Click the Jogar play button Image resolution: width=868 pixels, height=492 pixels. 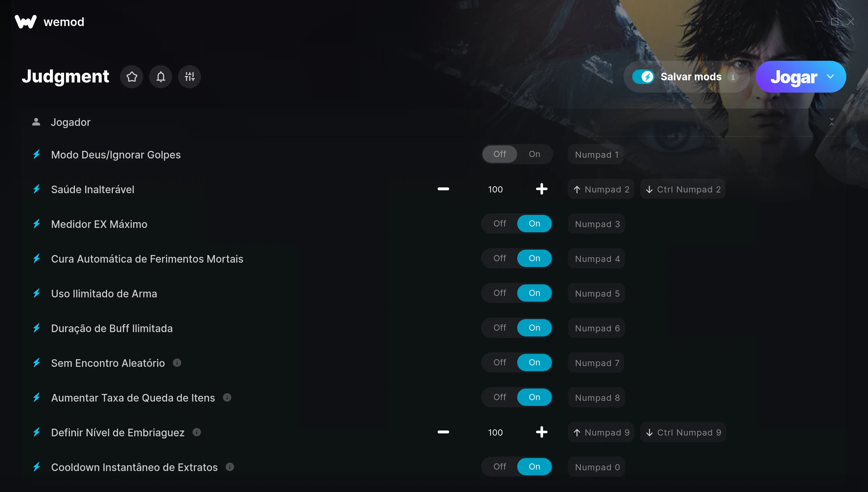pyautogui.click(x=794, y=77)
